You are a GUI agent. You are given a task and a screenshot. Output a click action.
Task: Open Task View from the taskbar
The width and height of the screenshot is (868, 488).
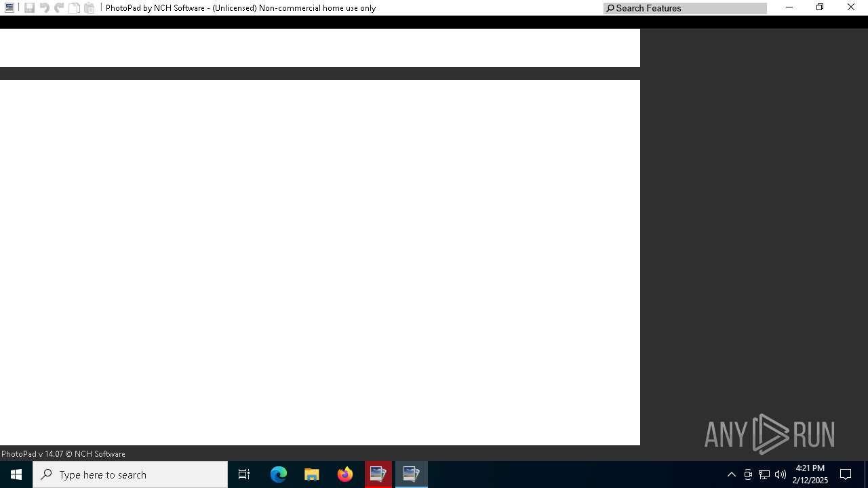[x=244, y=474]
